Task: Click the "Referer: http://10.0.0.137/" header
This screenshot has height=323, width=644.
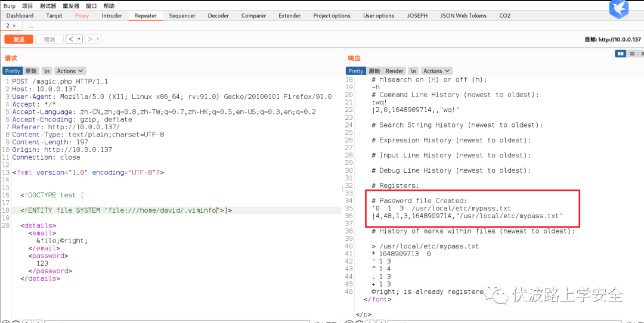Action: [x=66, y=127]
